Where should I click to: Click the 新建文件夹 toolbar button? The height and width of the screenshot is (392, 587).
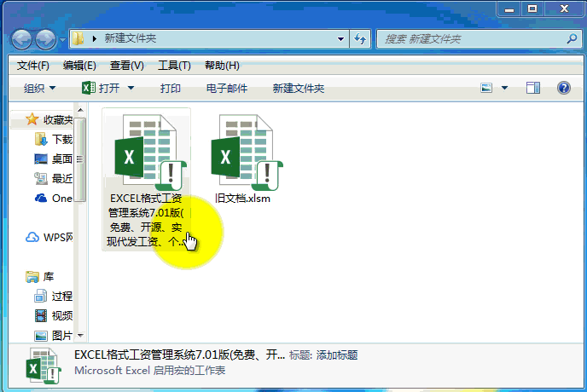tap(298, 89)
